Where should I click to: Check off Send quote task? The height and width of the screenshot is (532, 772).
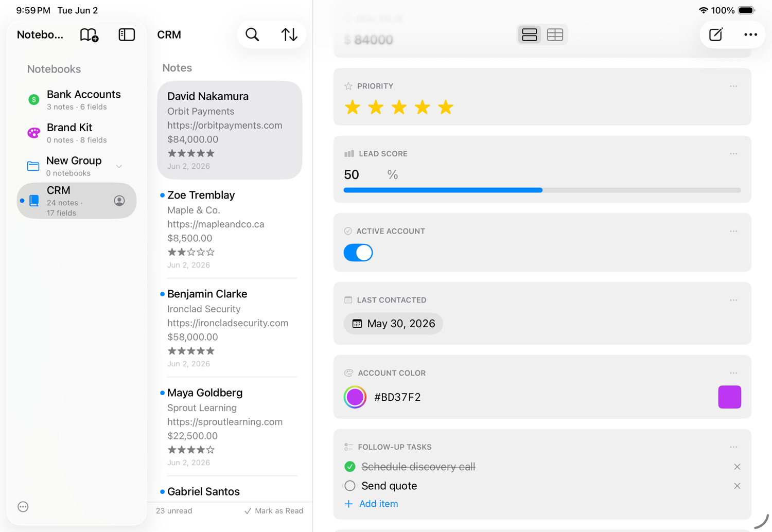click(x=350, y=486)
